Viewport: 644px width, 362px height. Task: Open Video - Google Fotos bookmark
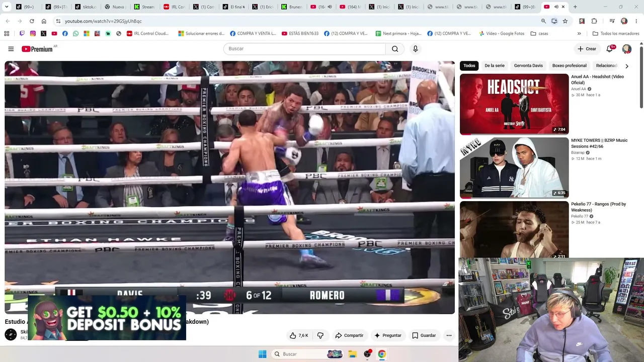(x=502, y=34)
